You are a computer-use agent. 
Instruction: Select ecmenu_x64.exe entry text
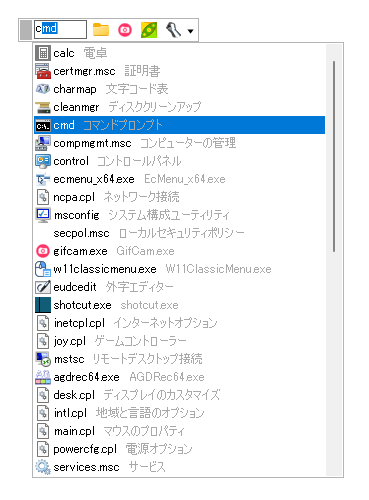tap(139, 179)
